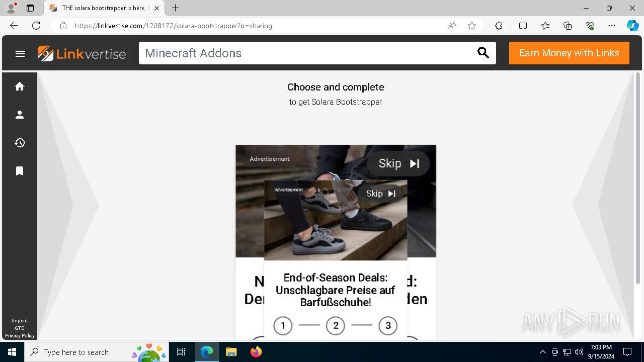Open the network tray icon
644x362 pixels.
coord(567,352)
